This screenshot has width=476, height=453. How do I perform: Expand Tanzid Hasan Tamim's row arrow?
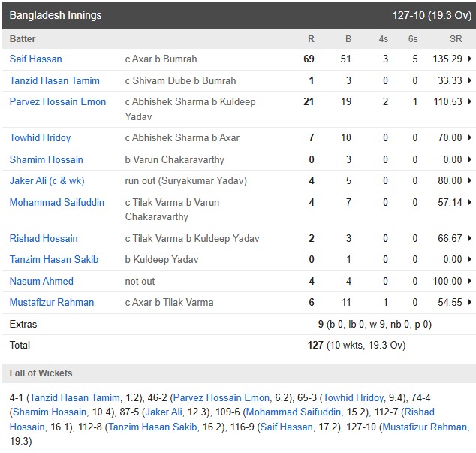click(470, 81)
